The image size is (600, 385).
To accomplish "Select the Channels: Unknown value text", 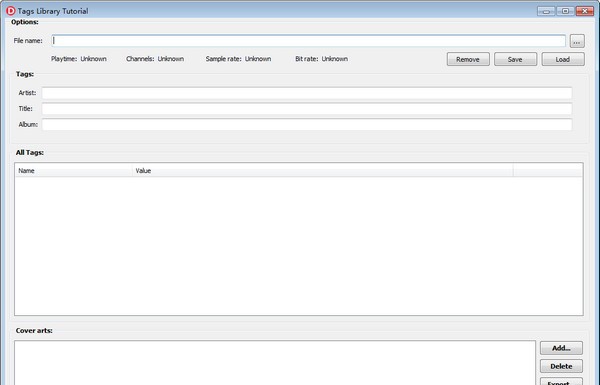I will click(x=171, y=59).
